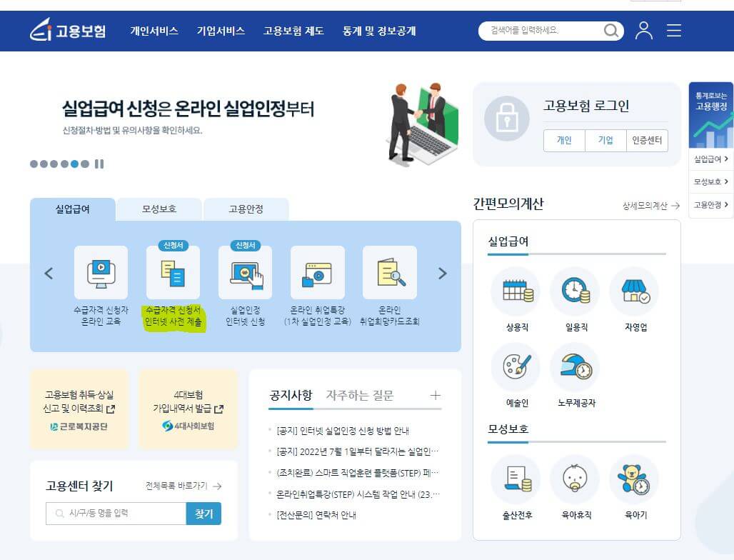Open notice 2022년 7월 1일부터 달라지는 실업인

[x=358, y=451]
